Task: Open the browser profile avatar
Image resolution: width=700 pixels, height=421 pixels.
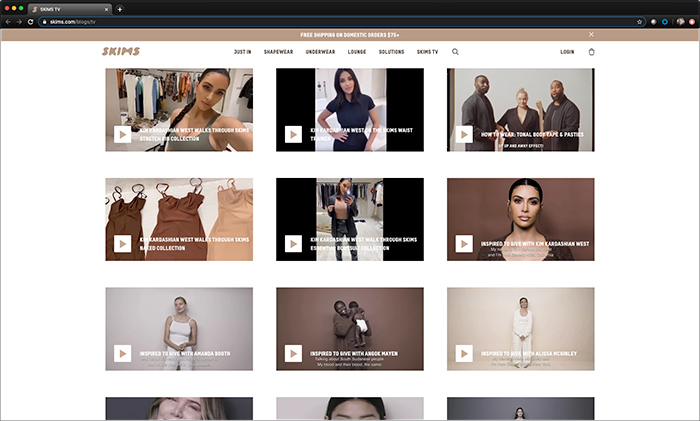Action: coord(680,21)
